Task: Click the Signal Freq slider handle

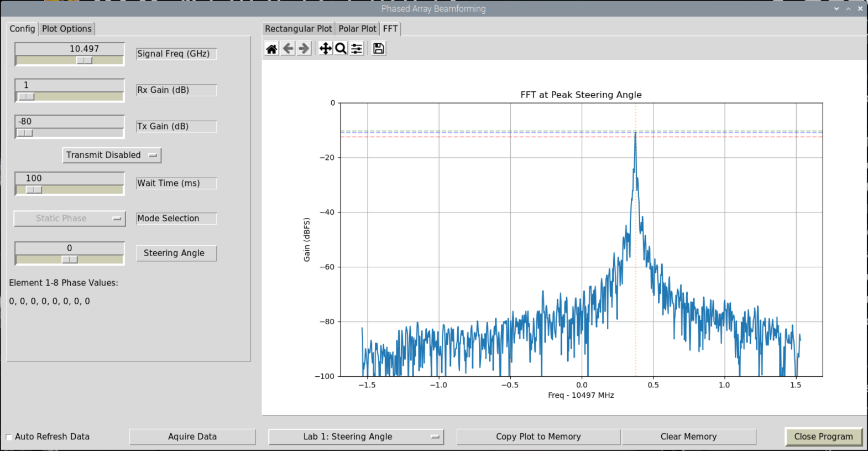Action: (85, 60)
